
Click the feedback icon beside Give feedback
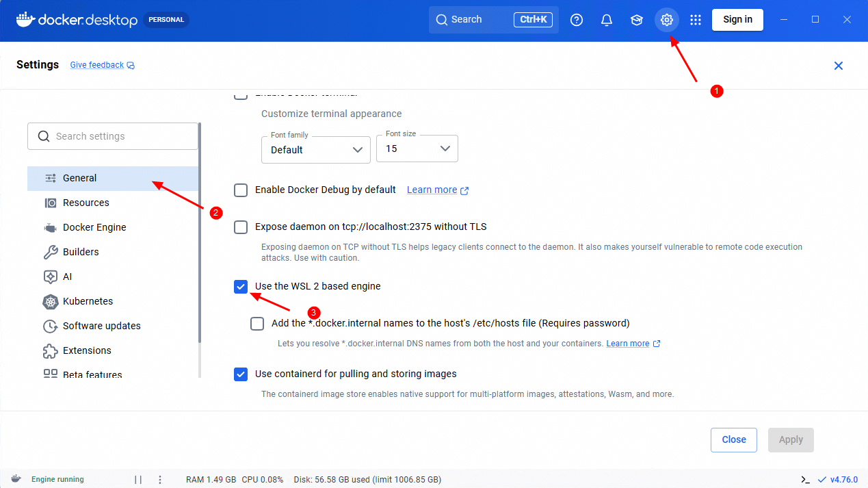[x=131, y=66]
